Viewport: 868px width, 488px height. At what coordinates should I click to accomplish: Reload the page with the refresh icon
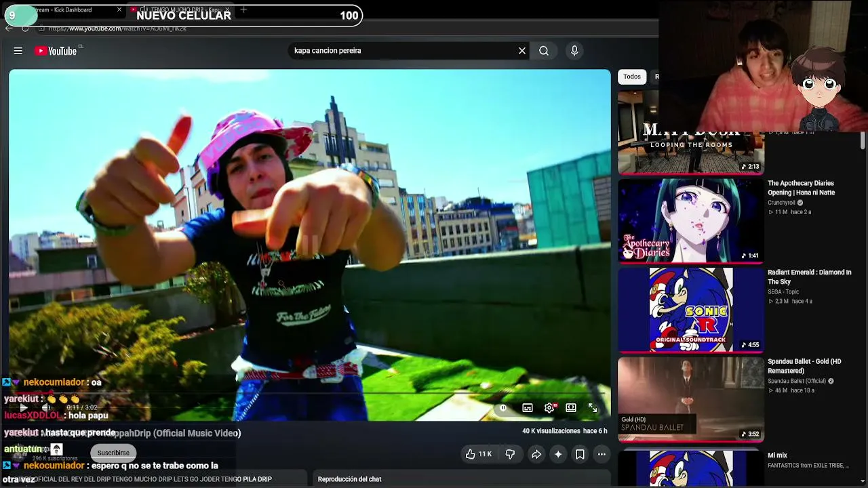pos(25,28)
